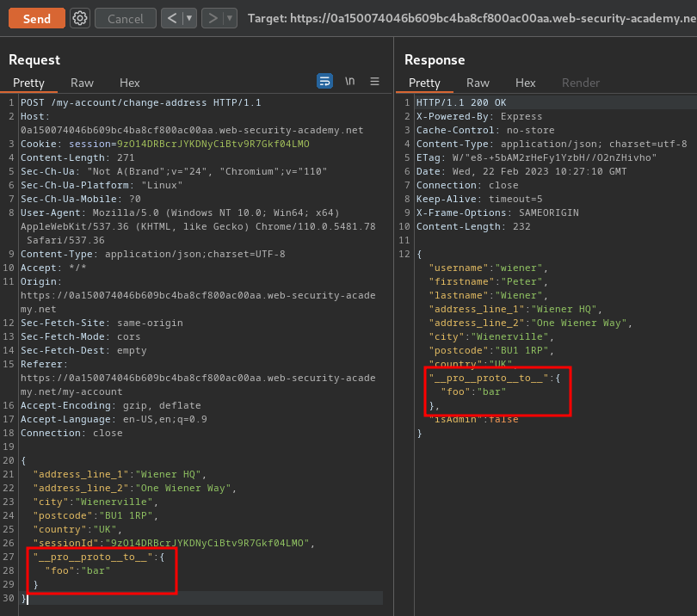Go forward to next request arrow

[x=213, y=18]
